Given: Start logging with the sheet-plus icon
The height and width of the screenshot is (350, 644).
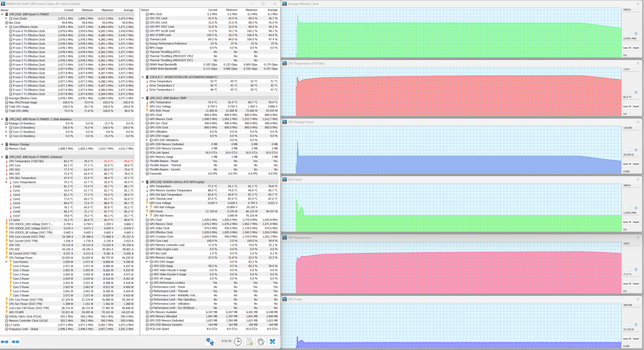Looking at the screenshot, I should click(x=249, y=341).
